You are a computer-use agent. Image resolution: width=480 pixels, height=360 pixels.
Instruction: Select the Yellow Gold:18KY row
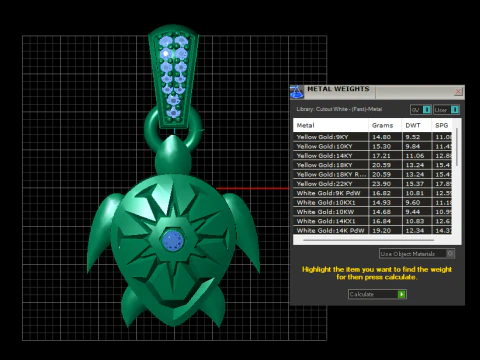pyautogui.click(x=373, y=165)
